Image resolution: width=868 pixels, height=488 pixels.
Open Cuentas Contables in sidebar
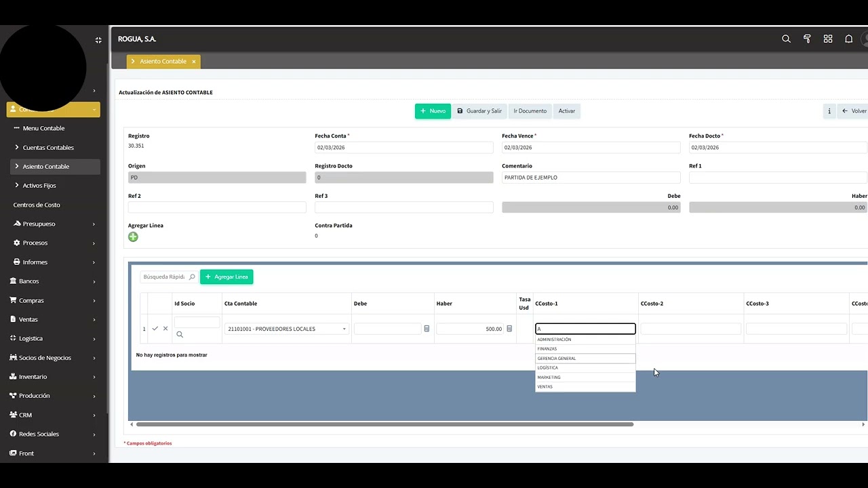54,147
